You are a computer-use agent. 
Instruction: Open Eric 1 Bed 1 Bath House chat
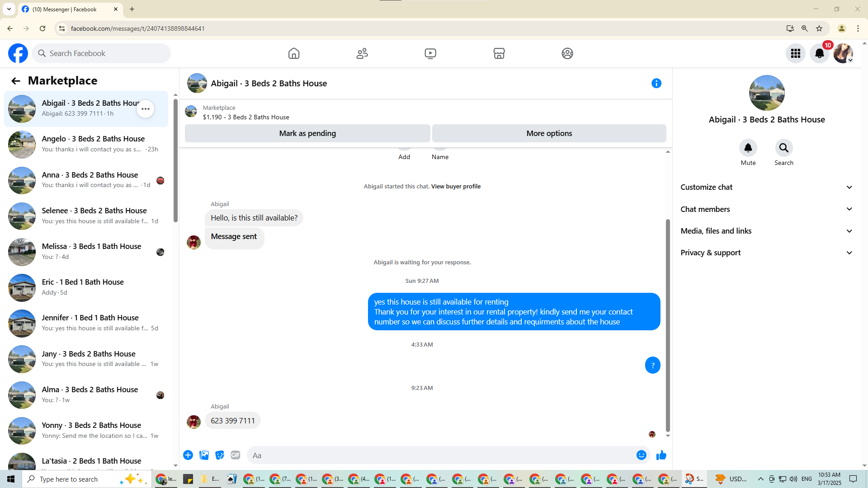[86, 287]
